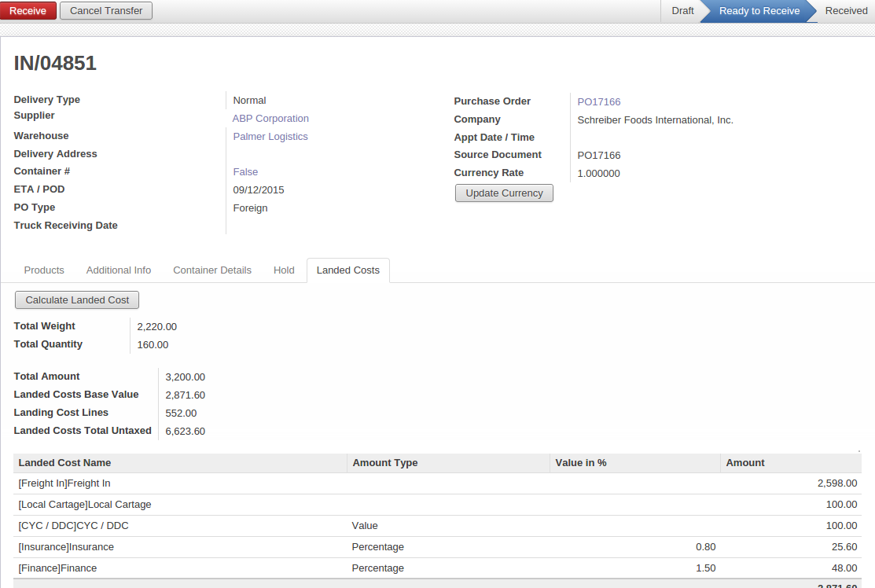Screen dimensions: 875x588
Task: Open the False container link
Action: (x=245, y=172)
